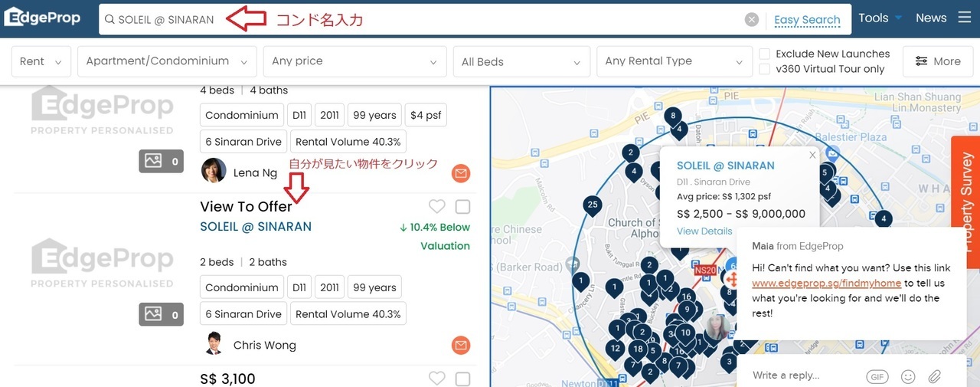
Task: Click the Easy Search link
Action: pos(807,20)
